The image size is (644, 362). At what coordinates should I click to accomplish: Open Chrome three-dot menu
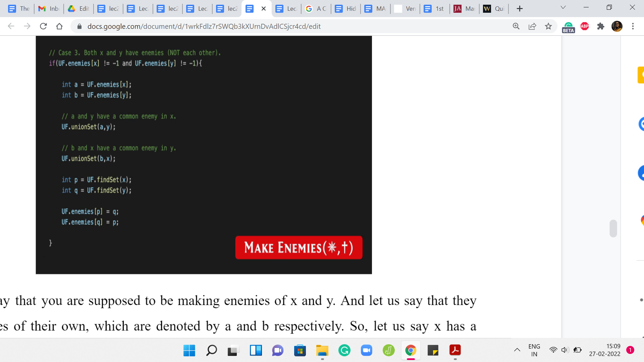tap(633, 26)
